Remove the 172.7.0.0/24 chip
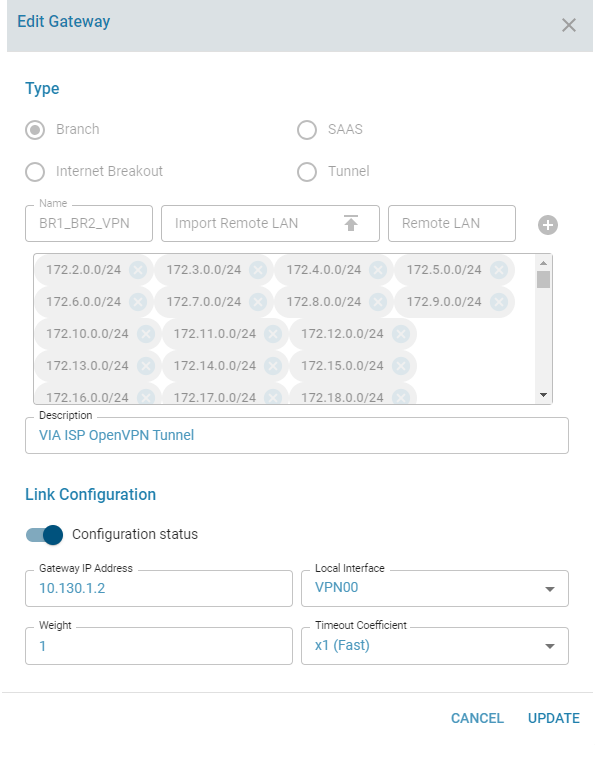Viewport: 599px width, 757px height. click(x=258, y=302)
